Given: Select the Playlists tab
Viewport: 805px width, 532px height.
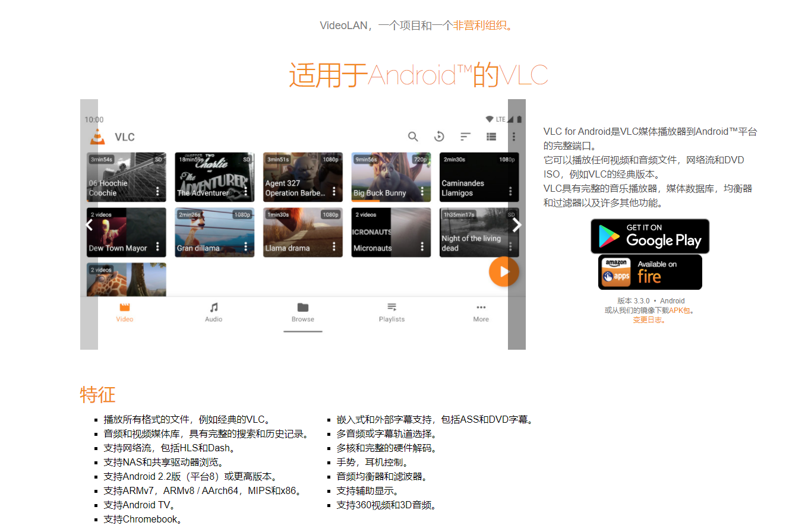Looking at the screenshot, I should (392, 312).
